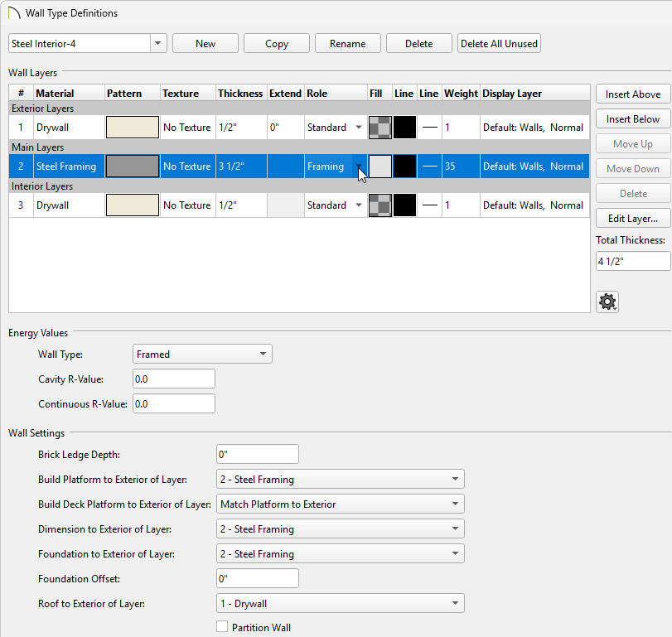The height and width of the screenshot is (637, 672).
Task: Click fill swatch of layer 1 Drywall
Action: (x=380, y=128)
